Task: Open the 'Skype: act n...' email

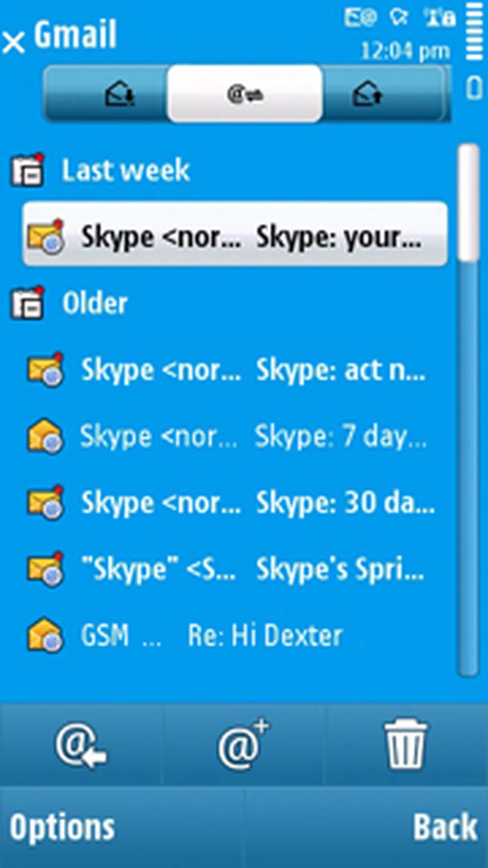Action: coord(235,370)
